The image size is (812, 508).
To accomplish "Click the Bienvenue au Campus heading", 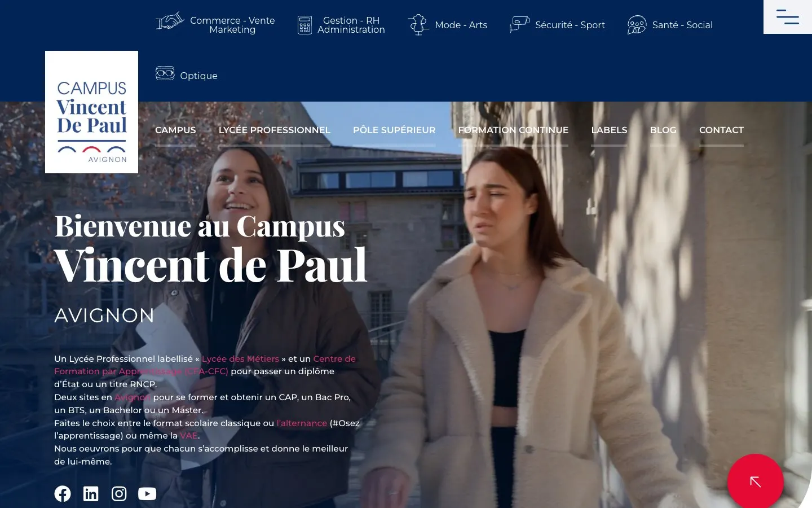I will pos(200,226).
